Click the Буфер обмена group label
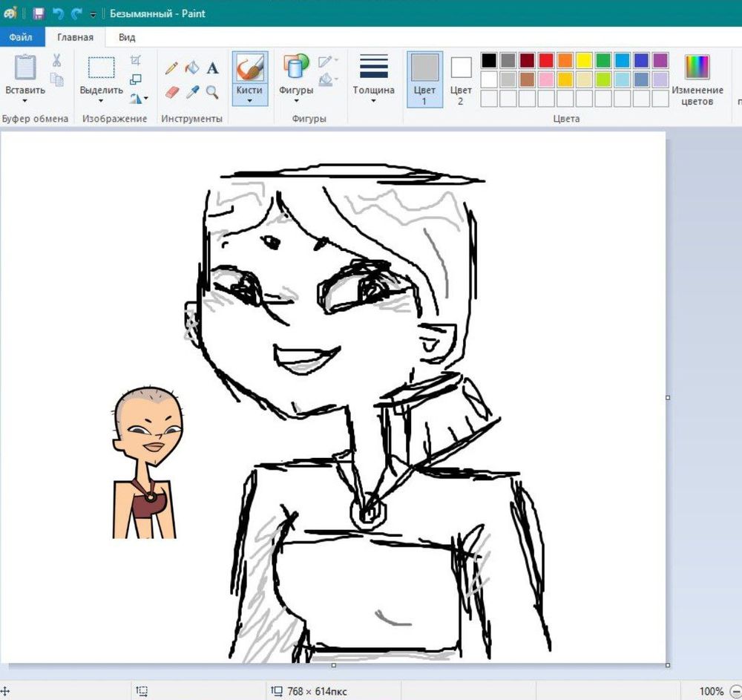Screen dimensions: 742x700 pyautogui.click(x=35, y=118)
